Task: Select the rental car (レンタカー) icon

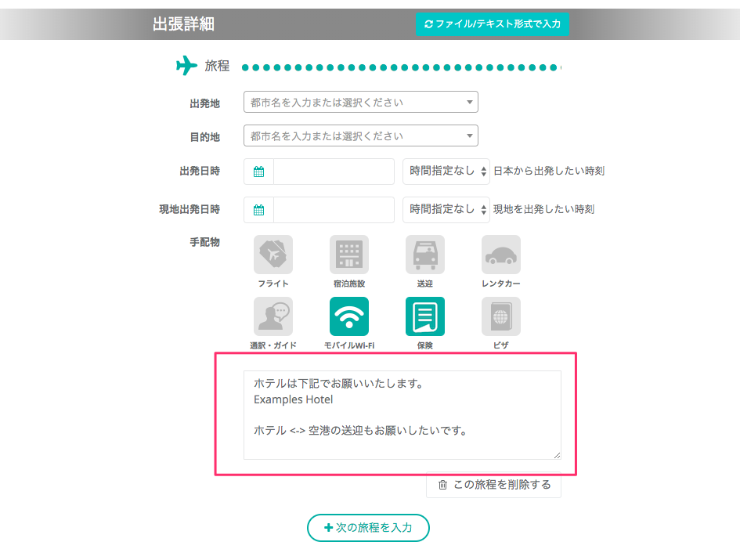Action: pos(500,255)
